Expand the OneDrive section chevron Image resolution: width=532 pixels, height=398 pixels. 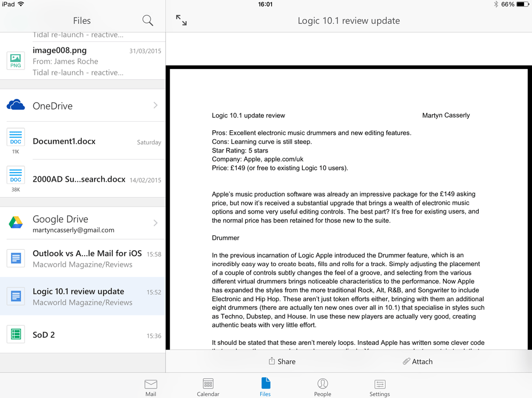[x=155, y=105]
